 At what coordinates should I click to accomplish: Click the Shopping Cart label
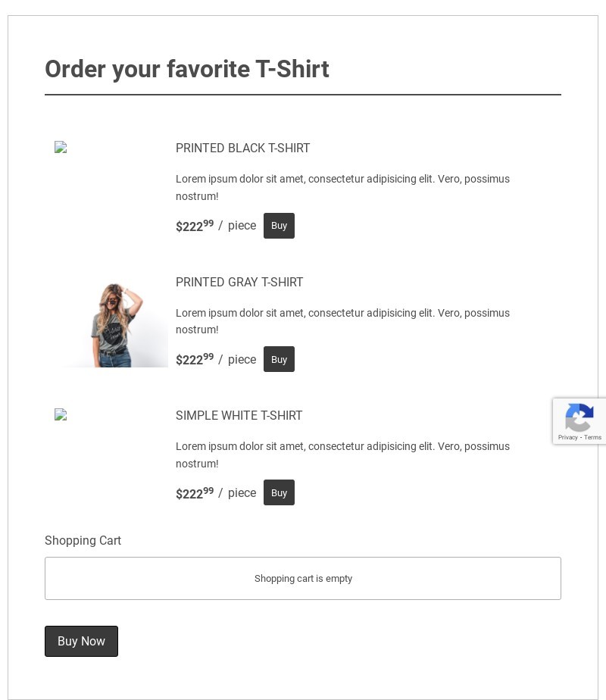[83, 540]
